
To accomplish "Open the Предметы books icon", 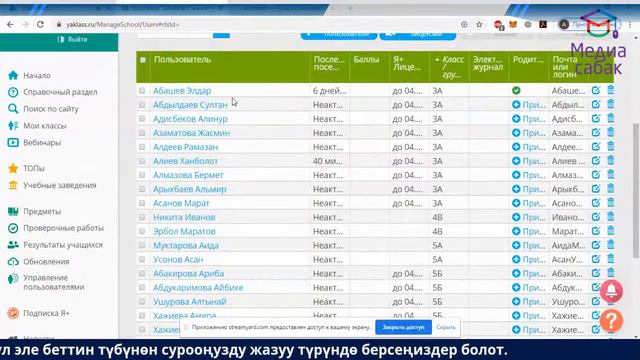I will 13,211.
